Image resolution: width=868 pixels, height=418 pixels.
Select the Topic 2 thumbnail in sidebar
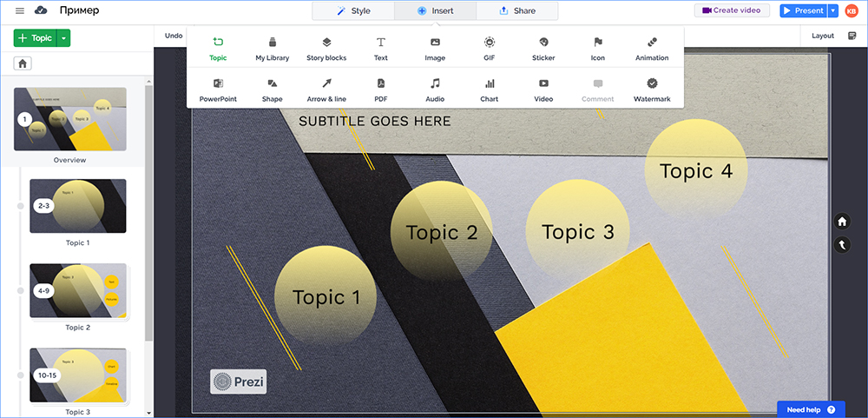(x=78, y=291)
